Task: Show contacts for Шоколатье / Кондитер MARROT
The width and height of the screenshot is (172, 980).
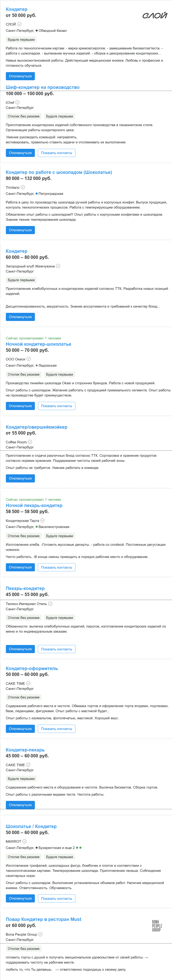Action: (x=56, y=899)
